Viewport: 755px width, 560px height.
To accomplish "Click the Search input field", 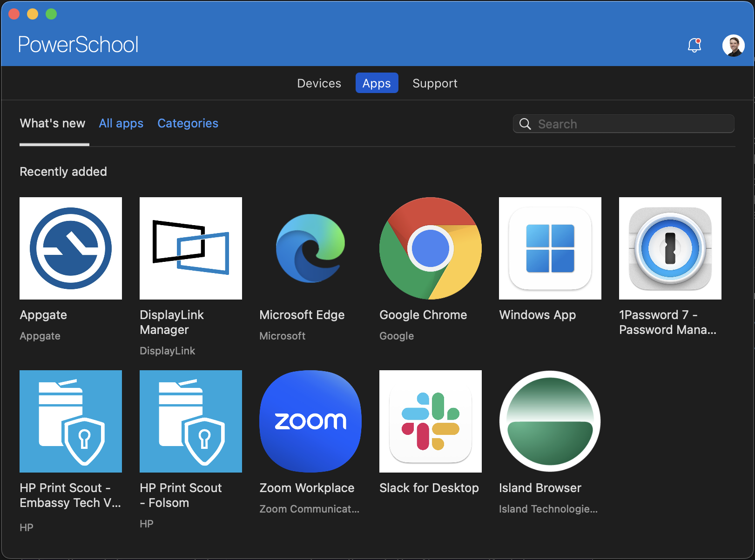I will [x=624, y=124].
